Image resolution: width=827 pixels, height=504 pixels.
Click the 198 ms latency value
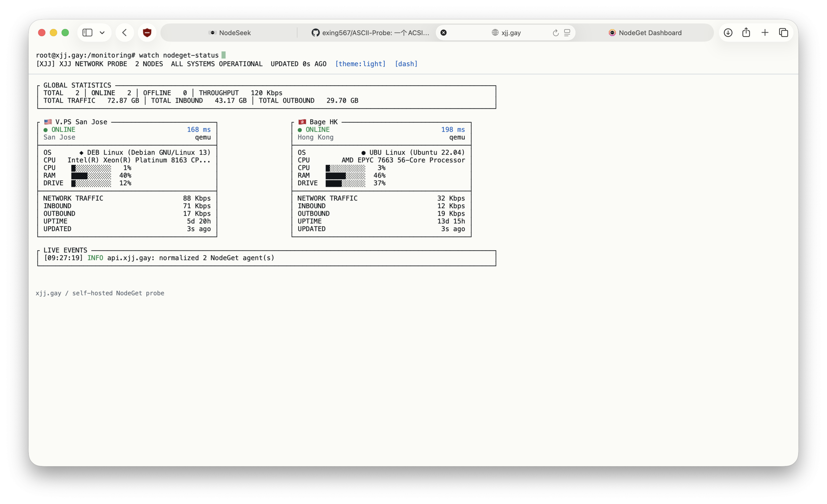click(x=453, y=129)
